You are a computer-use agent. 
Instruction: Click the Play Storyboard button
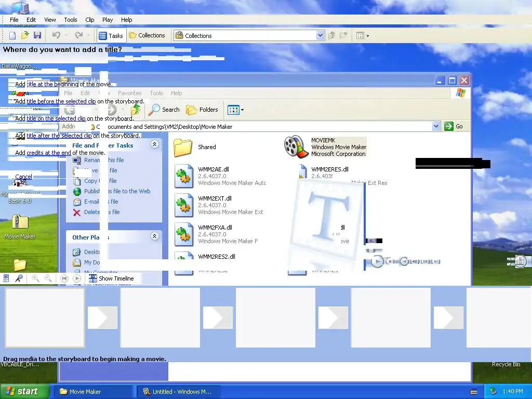[x=77, y=278]
